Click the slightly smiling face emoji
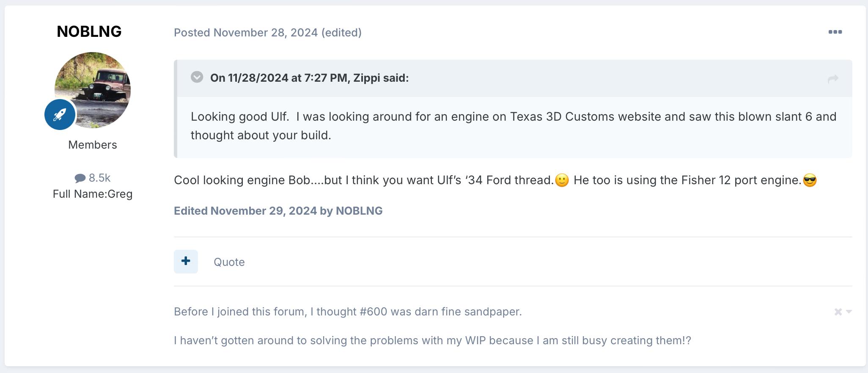This screenshot has width=868, height=373. click(x=562, y=180)
